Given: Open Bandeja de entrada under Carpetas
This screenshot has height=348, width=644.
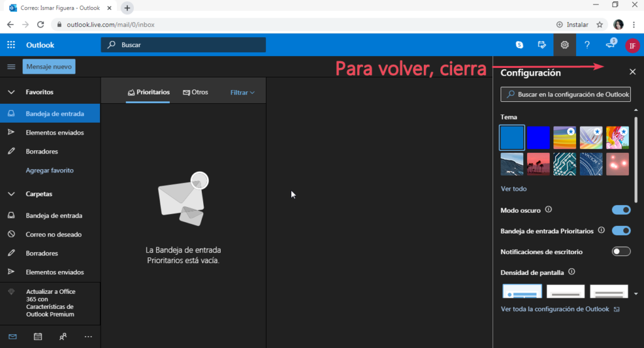Looking at the screenshot, I should (x=50, y=215).
